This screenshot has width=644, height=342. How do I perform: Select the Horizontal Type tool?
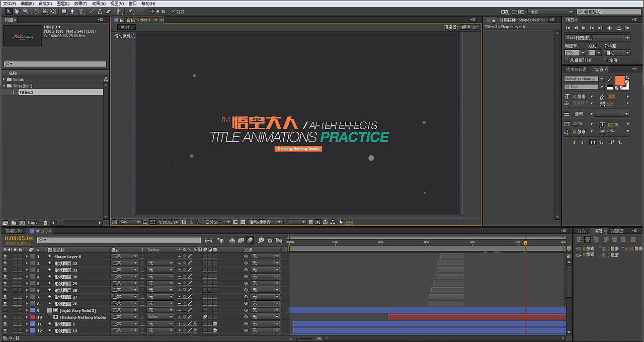point(81,11)
